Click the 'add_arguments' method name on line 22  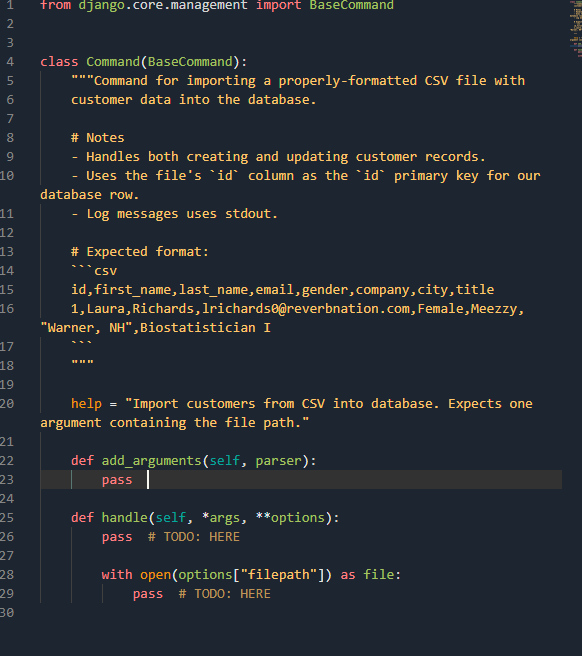pos(151,461)
